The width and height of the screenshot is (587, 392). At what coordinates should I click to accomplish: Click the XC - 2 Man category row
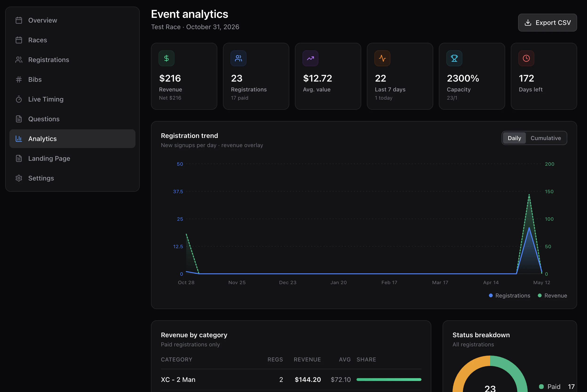291,380
